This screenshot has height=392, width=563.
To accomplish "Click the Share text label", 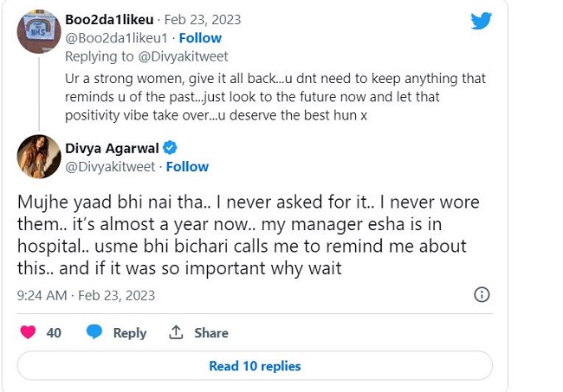I will (x=211, y=333).
